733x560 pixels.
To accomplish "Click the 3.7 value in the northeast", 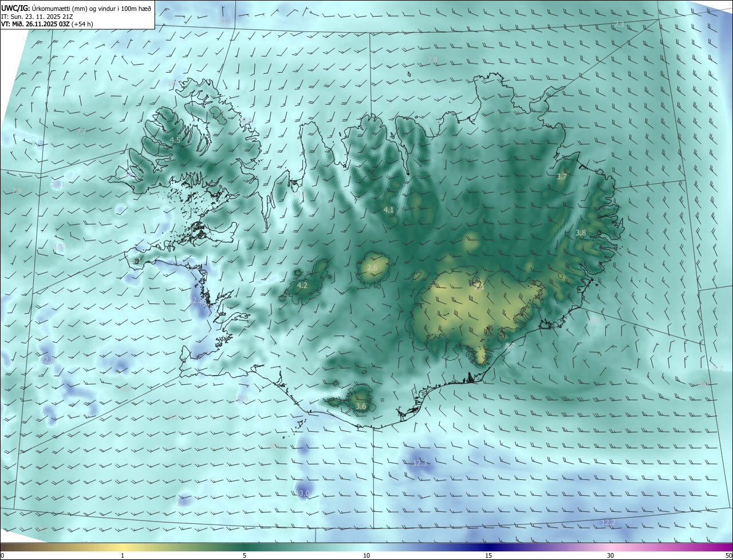I will [x=562, y=177].
